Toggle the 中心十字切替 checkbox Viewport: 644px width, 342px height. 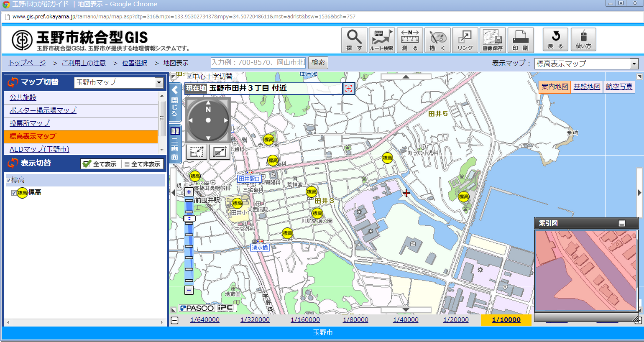189,77
